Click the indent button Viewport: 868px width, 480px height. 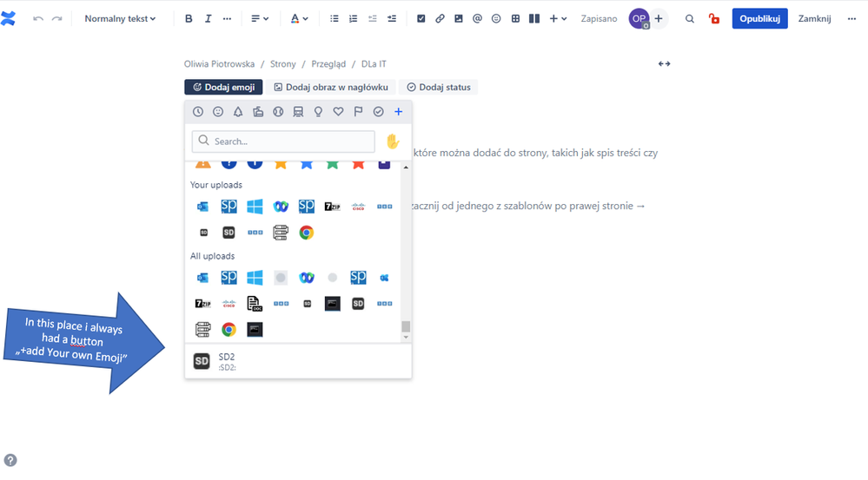[x=392, y=19]
